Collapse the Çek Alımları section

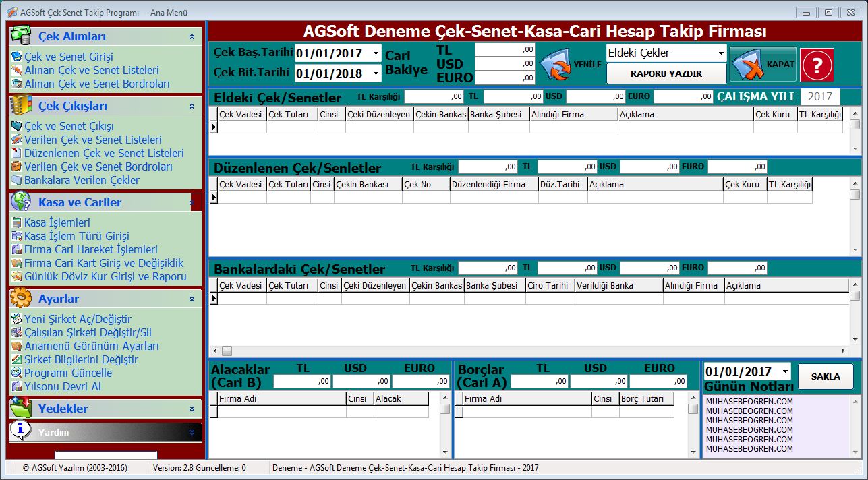click(x=192, y=37)
